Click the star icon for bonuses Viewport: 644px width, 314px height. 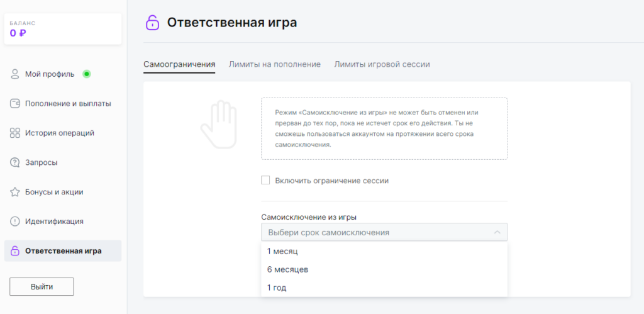[x=15, y=192]
